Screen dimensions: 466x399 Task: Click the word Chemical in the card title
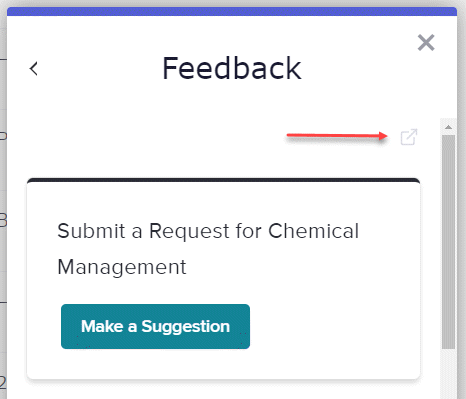(313, 231)
